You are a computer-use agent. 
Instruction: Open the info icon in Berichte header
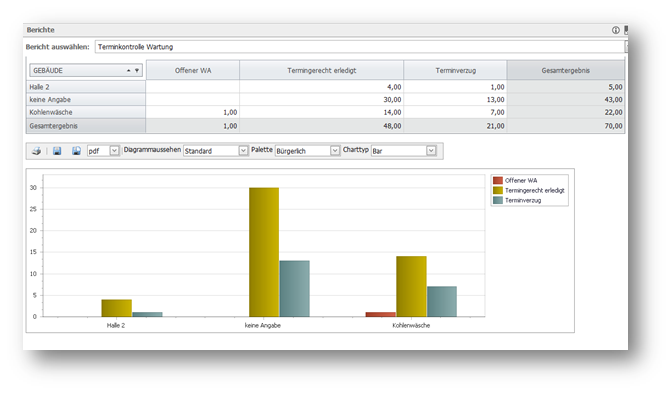[615, 30]
